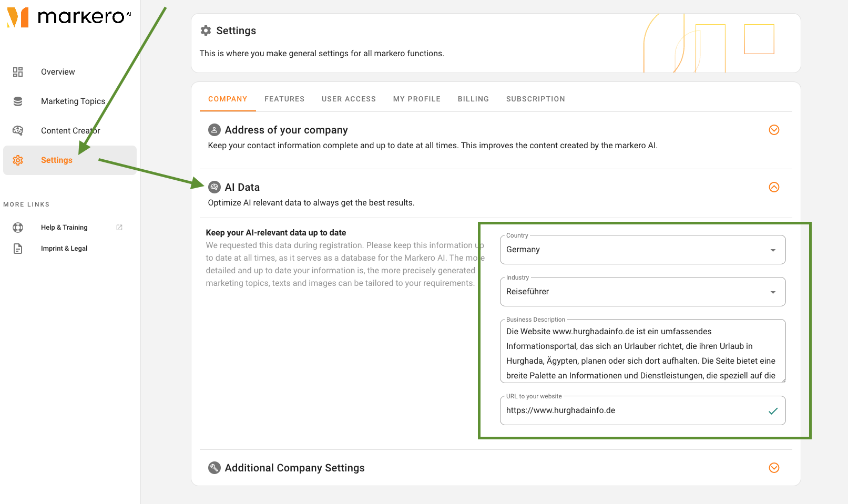Click the Imprint & Legal document icon
Image resolution: width=848 pixels, height=504 pixels.
click(x=18, y=249)
